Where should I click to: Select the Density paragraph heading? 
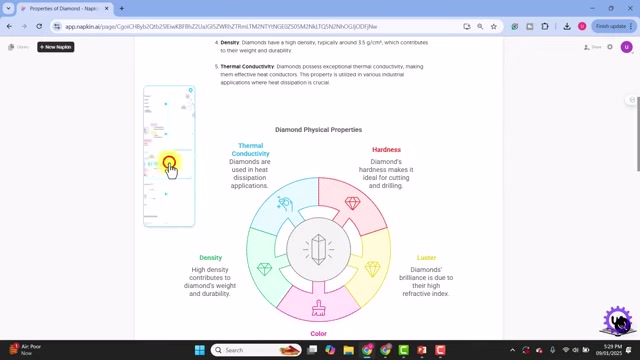click(x=230, y=42)
